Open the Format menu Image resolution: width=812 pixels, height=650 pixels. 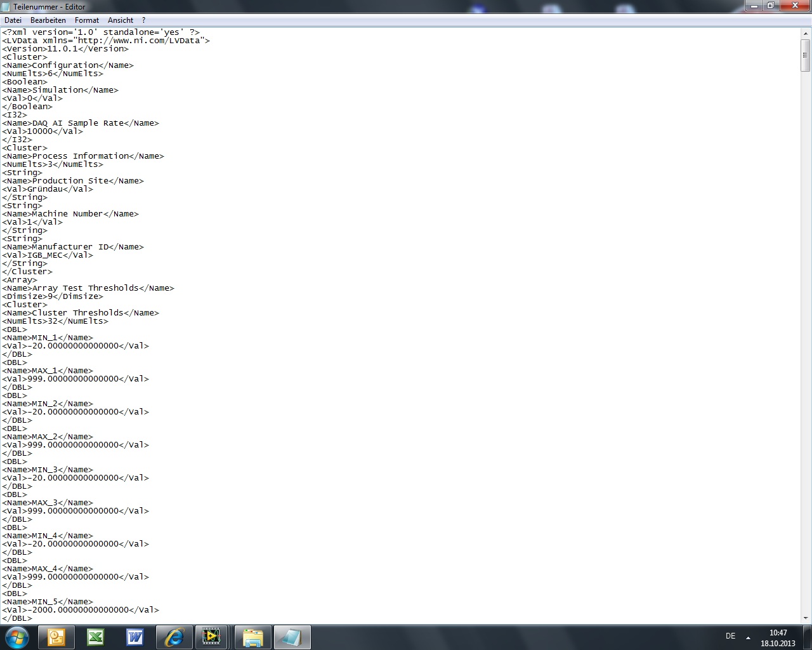(87, 20)
